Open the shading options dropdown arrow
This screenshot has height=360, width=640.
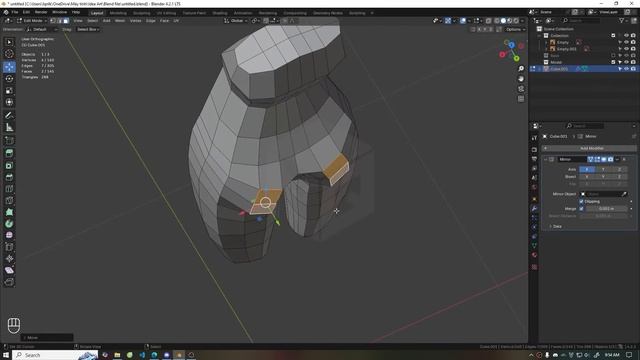[523, 20]
